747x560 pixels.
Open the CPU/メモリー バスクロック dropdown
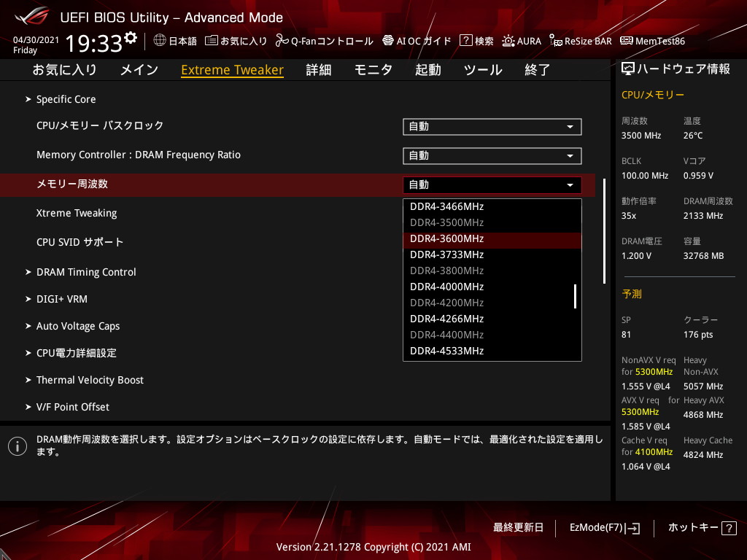[492, 127]
